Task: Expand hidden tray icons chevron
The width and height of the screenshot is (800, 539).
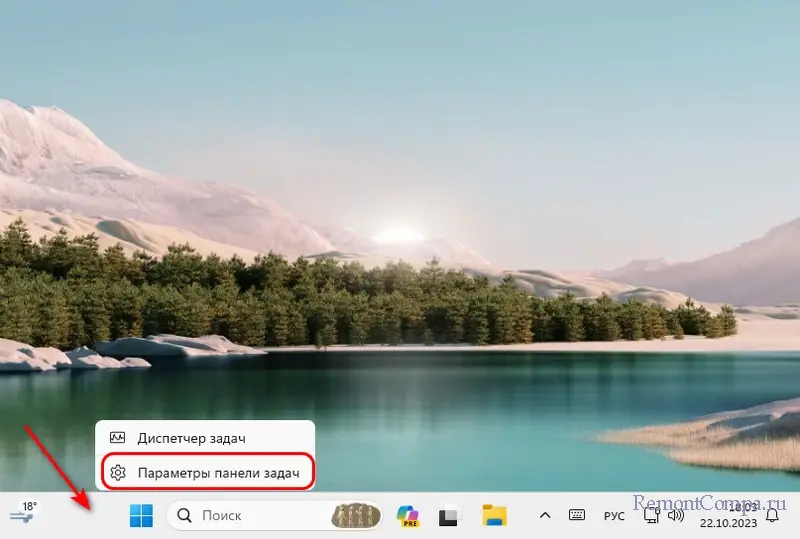Action: click(545, 516)
